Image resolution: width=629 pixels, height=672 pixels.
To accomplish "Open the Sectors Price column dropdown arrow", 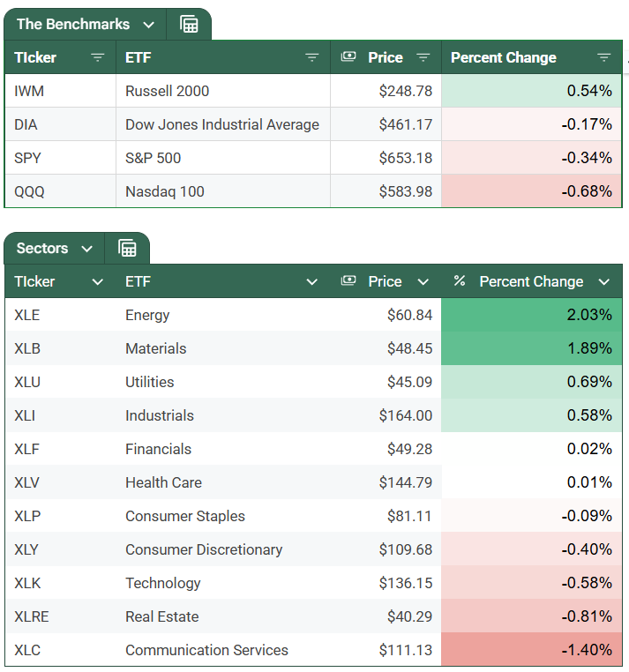I will click(423, 282).
